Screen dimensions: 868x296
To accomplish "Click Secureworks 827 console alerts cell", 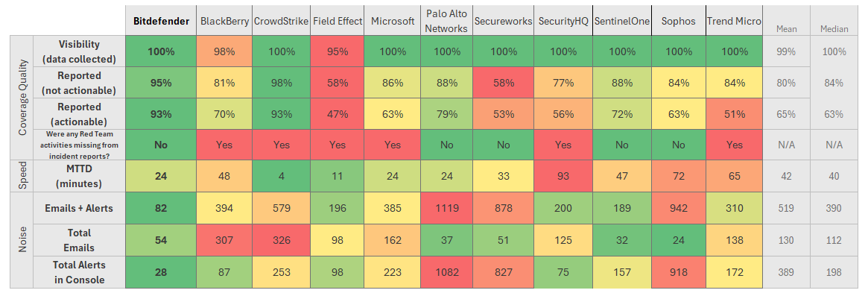I will tap(504, 272).
